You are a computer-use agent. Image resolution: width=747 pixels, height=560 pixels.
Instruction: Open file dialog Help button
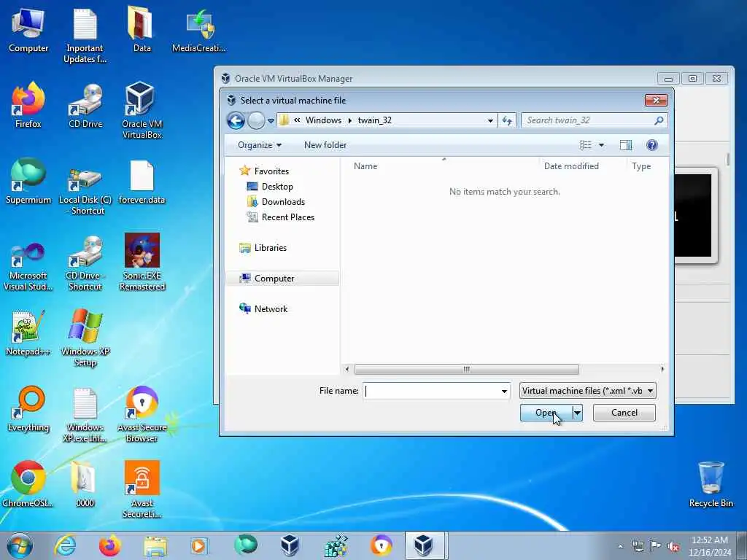point(651,145)
